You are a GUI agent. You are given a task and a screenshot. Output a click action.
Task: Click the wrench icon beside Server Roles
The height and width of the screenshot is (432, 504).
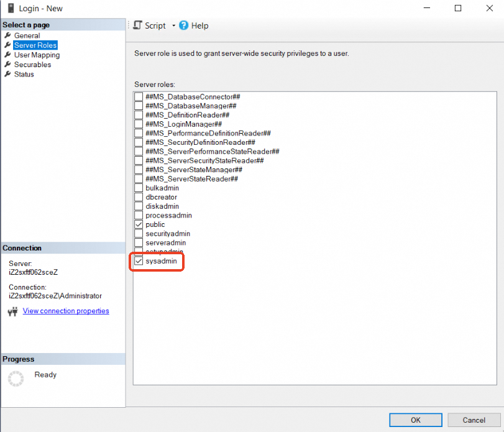point(8,45)
